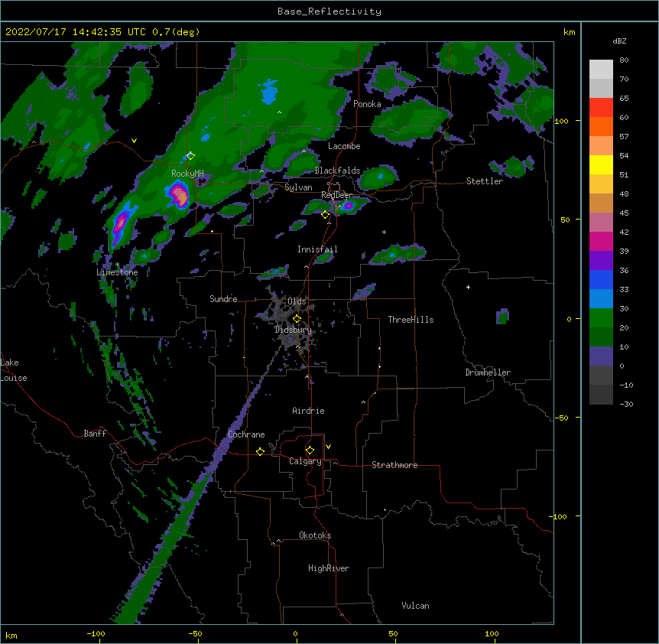Click the bright green 20-30 dBZ legend swatch
This screenshot has height=644, width=659.
601,318
